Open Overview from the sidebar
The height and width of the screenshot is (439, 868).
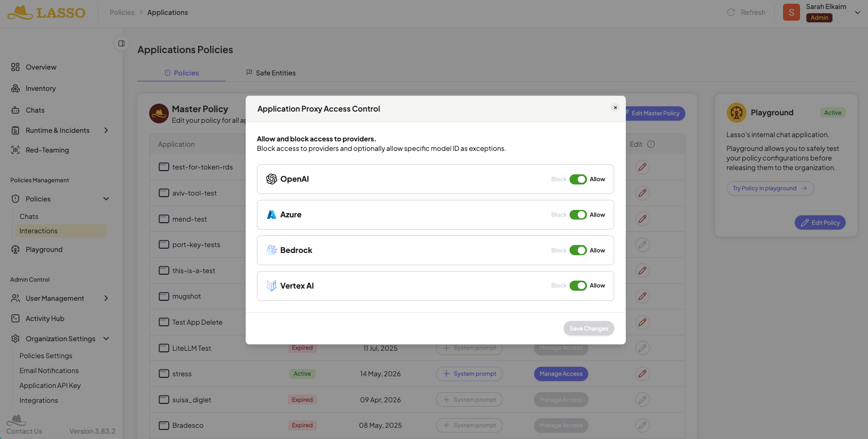41,67
